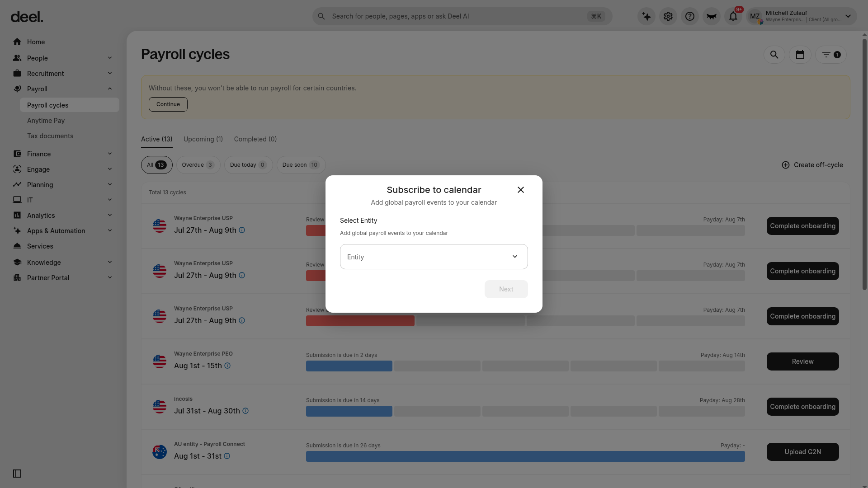Image resolution: width=868 pixels, height=488 pixels.
Task: Select the Due soon 10 filter chip
Action: (301, 165)
